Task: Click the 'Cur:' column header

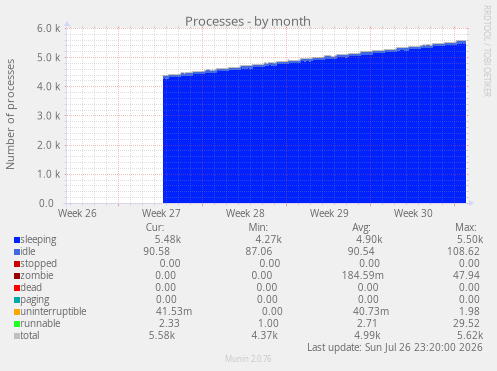Action: click(155, 228)
